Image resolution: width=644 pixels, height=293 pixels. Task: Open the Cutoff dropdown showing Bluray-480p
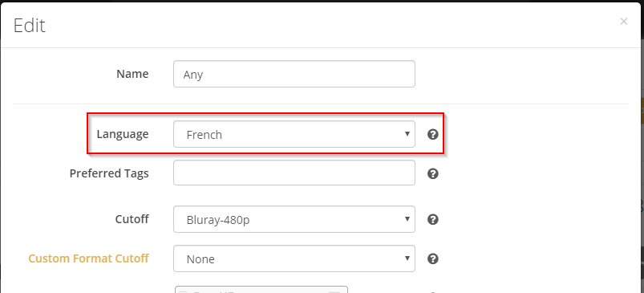point(294,219)
